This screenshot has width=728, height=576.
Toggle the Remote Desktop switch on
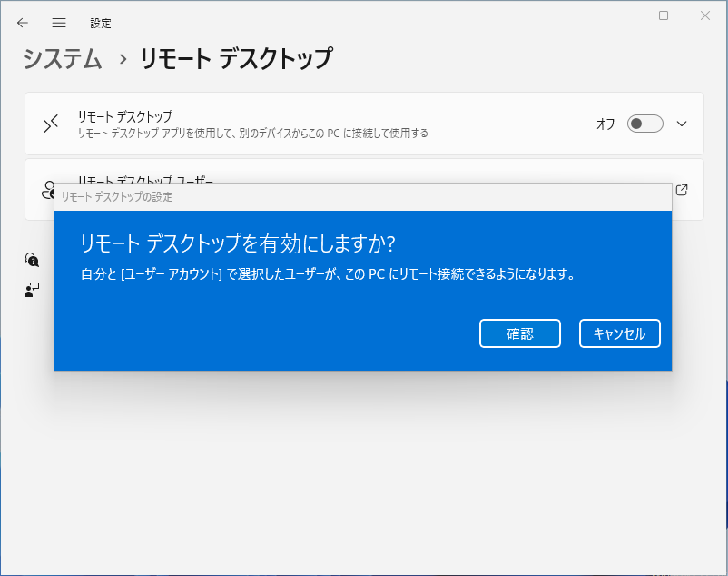644,124
